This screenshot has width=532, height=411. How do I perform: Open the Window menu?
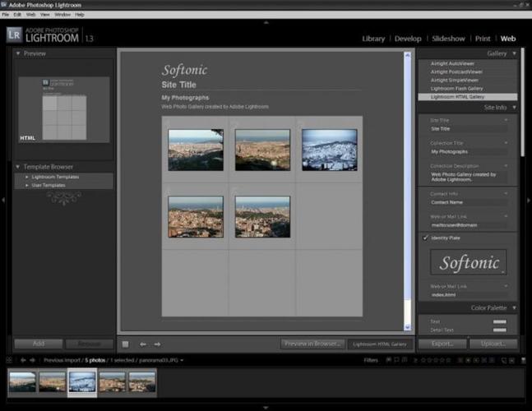click(x=62, y=15)
